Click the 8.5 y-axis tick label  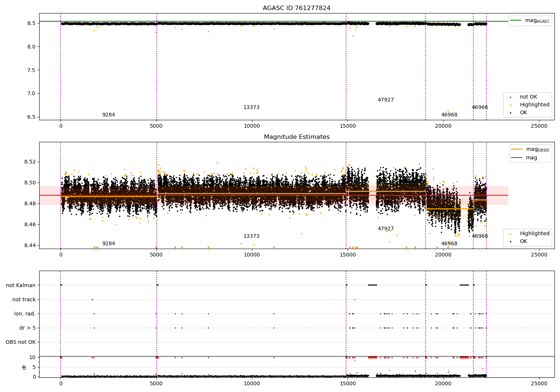pos(31,23)
